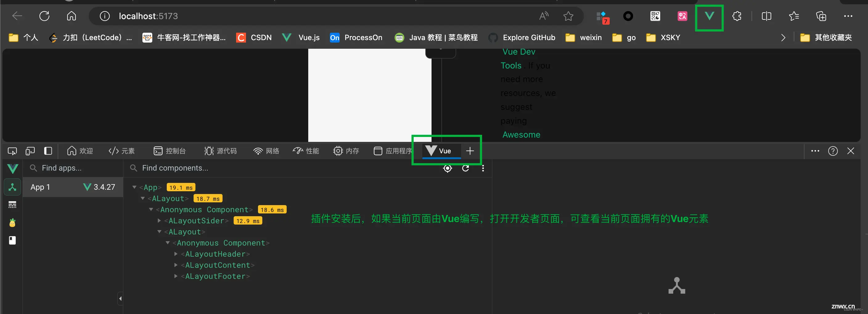This screenshot has width=868, height=314.
Task: Focus the Find components search field
Action: click(x=283, y=168)
